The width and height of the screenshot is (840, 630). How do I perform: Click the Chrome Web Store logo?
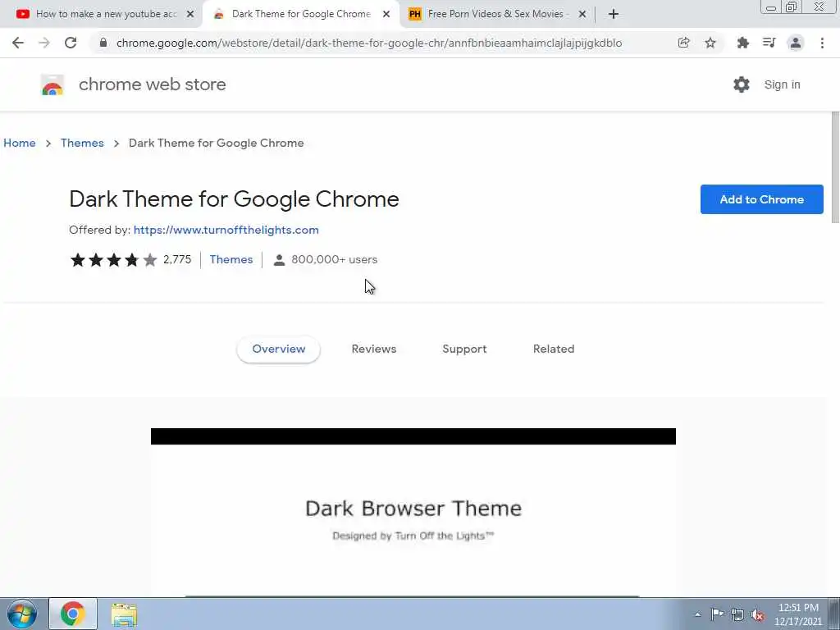pos(52,84)
